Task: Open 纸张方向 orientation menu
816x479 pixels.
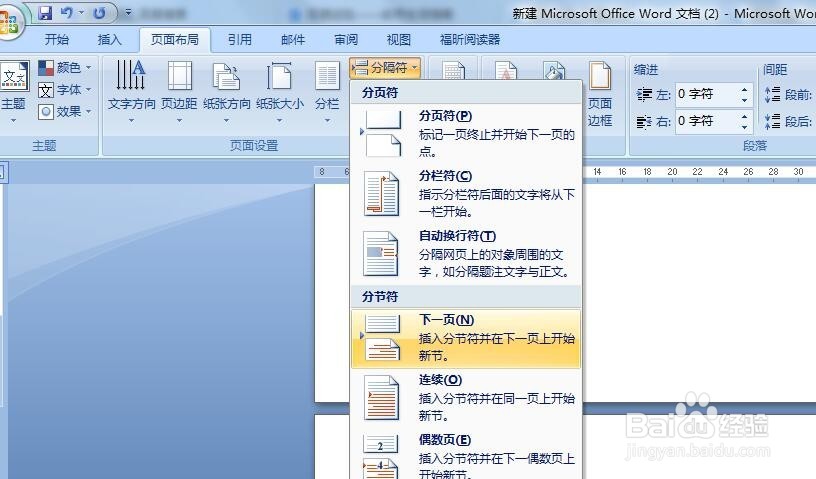Action: 226,93
